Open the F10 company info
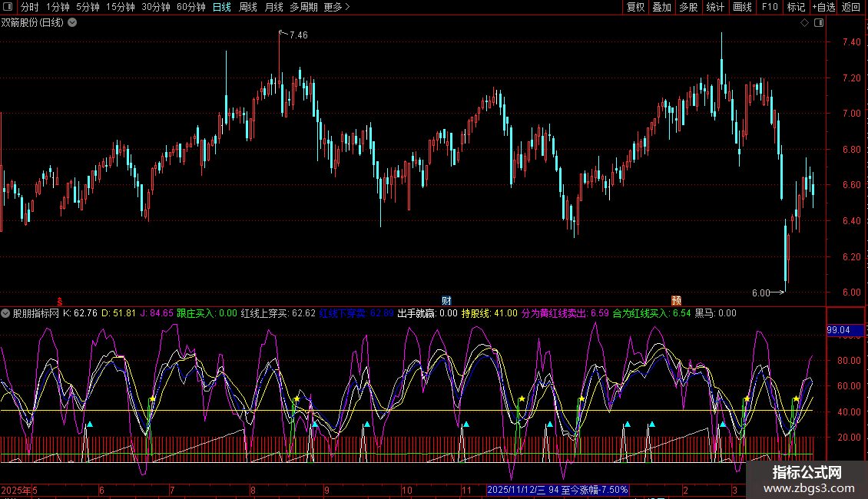Viewport: 868px width, 499px height. [770, 7]
